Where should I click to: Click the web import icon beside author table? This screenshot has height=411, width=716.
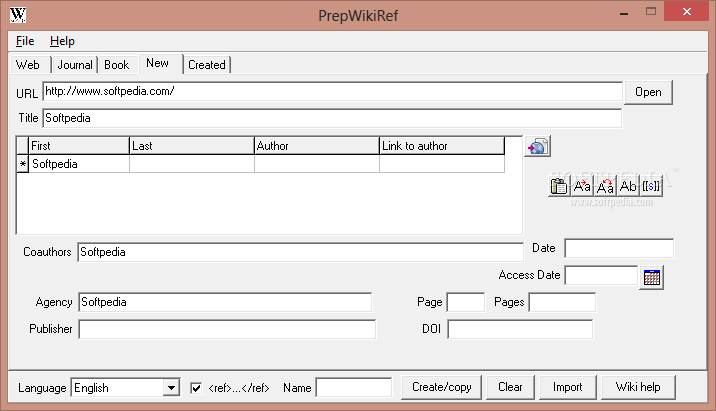point(537,147)
